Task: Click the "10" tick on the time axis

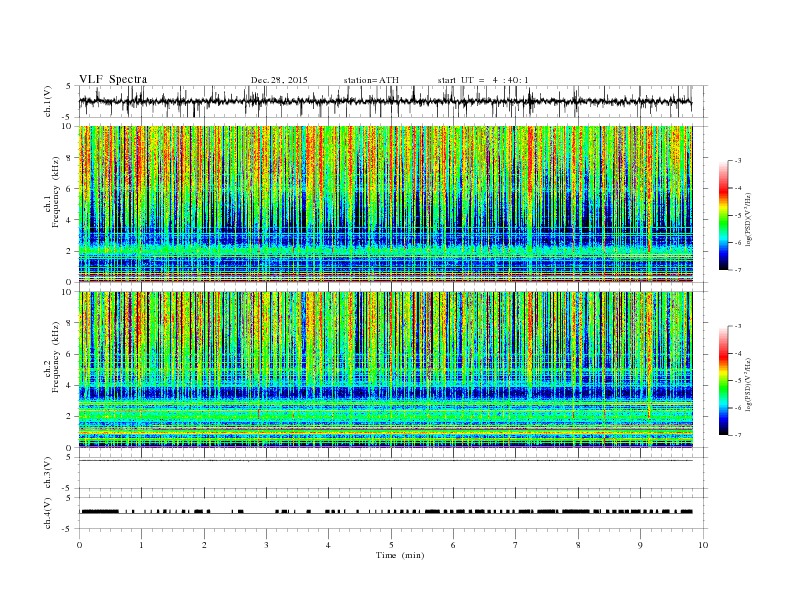Action: tap(703, 545)
